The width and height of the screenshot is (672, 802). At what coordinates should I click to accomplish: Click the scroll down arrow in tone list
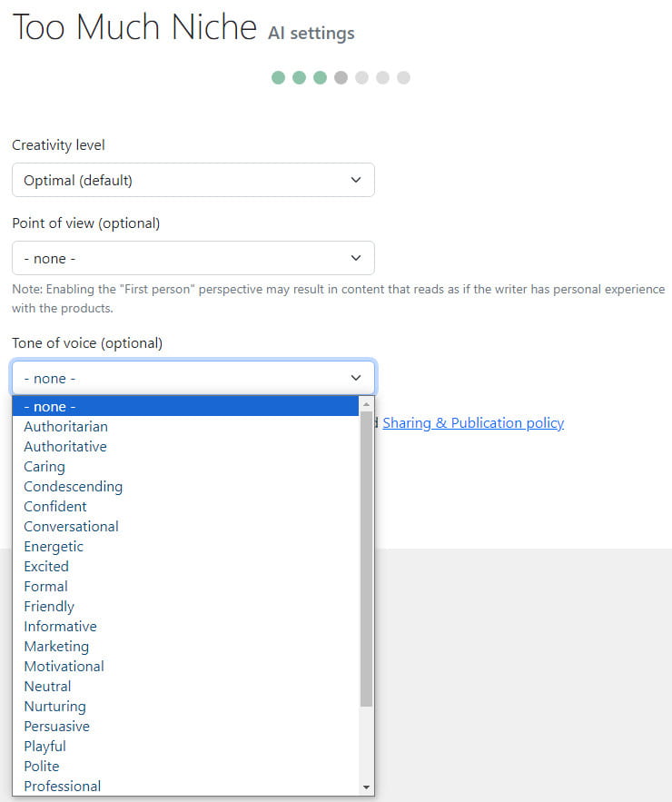coord(366,787)
